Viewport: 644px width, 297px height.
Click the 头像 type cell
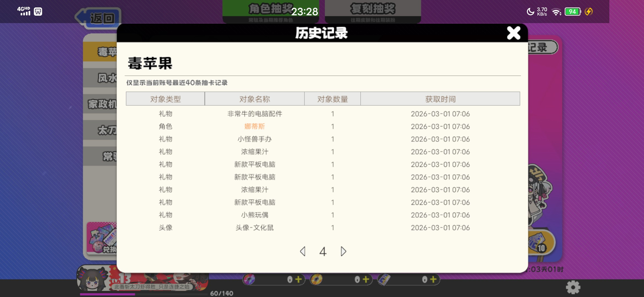pos(165,228)
